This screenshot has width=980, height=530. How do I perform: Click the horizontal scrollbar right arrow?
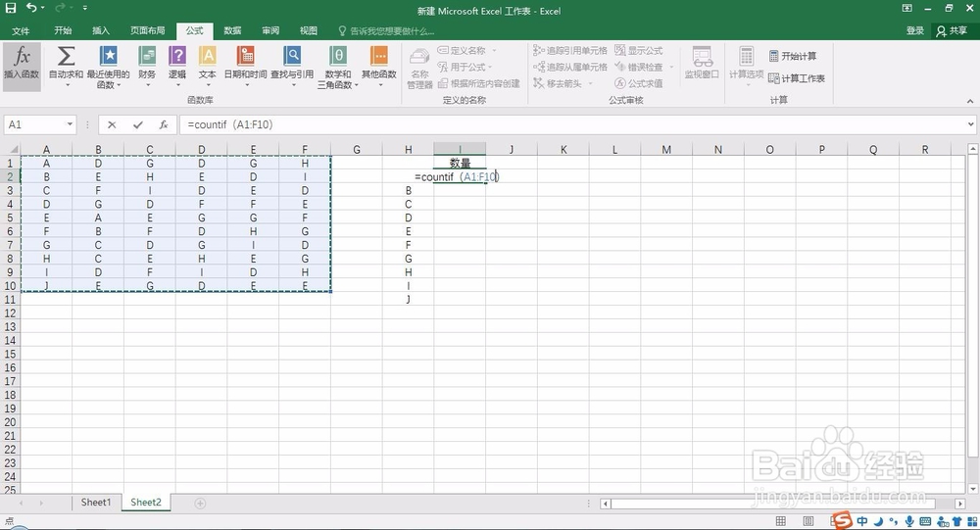[x=960, y=504]
